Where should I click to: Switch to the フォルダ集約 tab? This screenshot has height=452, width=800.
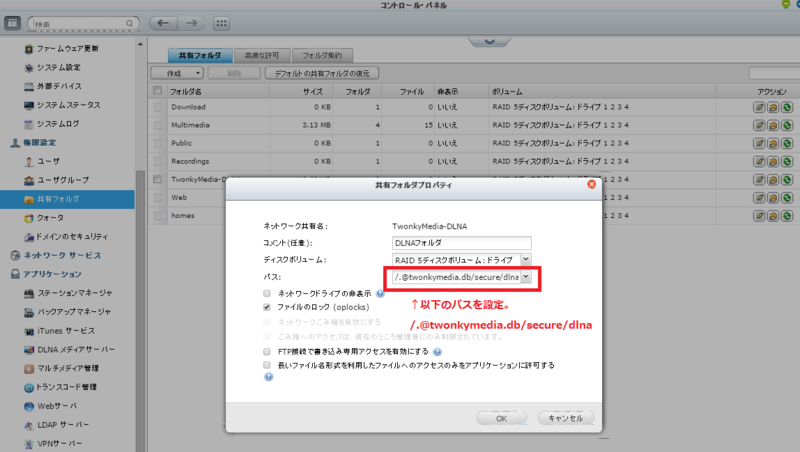[x=322, y=55]
